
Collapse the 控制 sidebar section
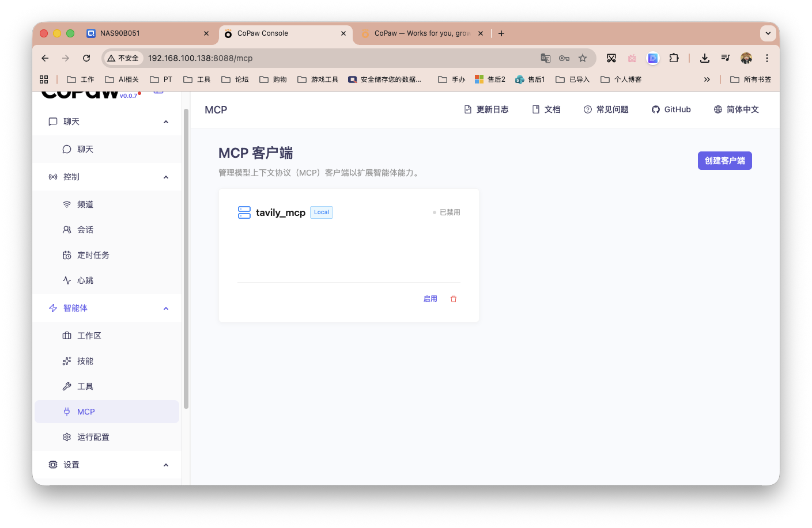tap(166, 177)
